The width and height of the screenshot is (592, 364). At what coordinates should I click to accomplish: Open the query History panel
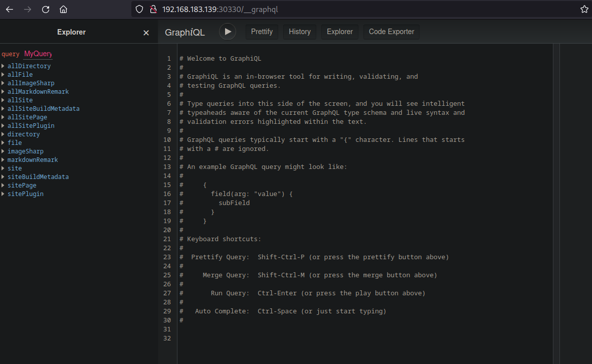pyautogui.click(x=300, y=32)
